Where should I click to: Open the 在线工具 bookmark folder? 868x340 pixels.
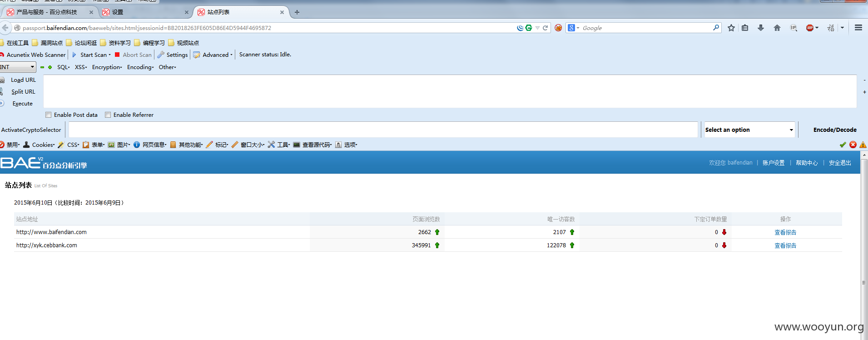[x=14, y=43]
